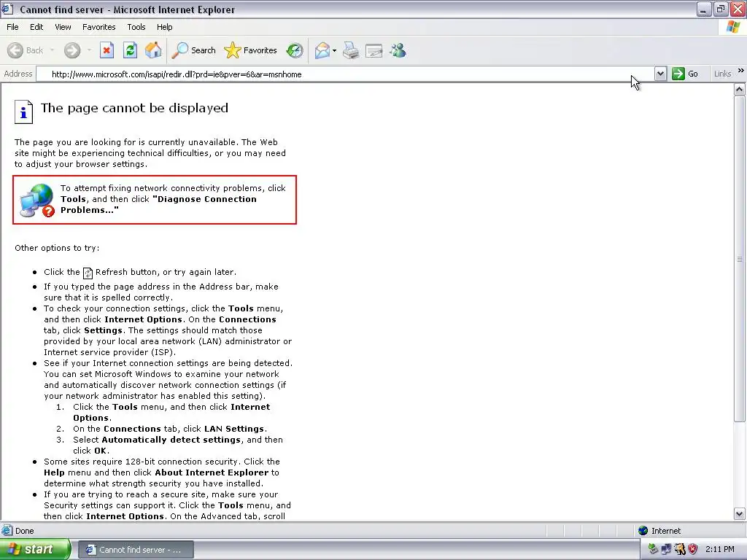Open the File menu
747x560 pixels.
12,27
